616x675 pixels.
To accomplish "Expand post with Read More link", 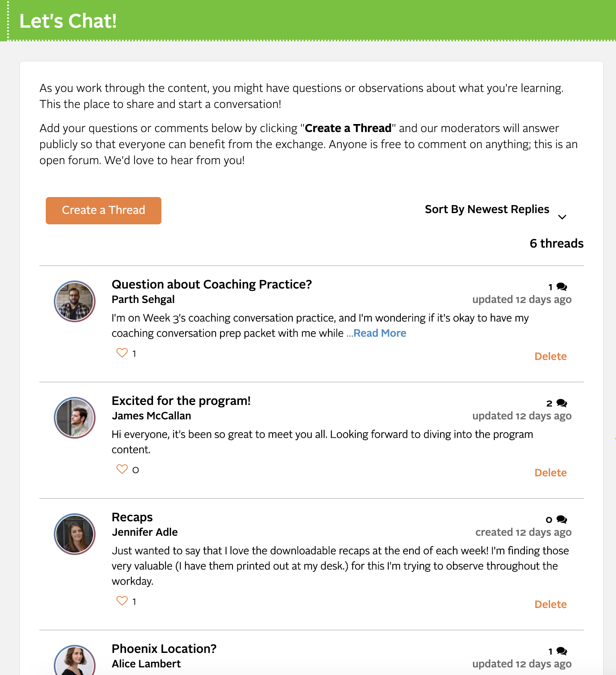I will point(379,333).
